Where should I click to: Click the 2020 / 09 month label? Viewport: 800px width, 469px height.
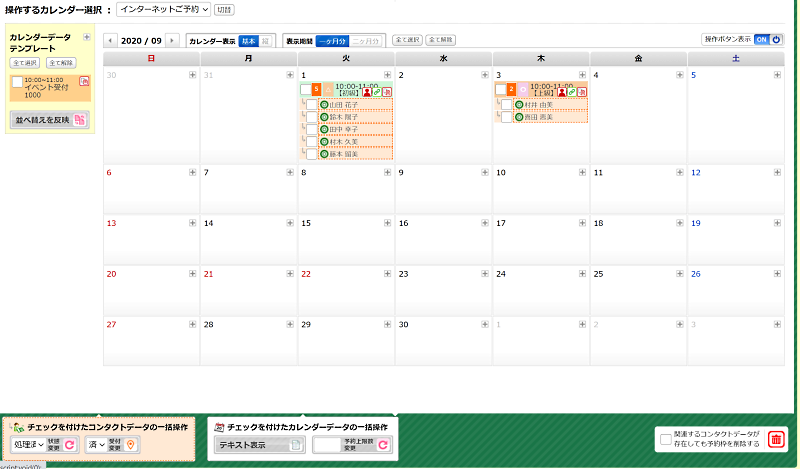(141, 41)
